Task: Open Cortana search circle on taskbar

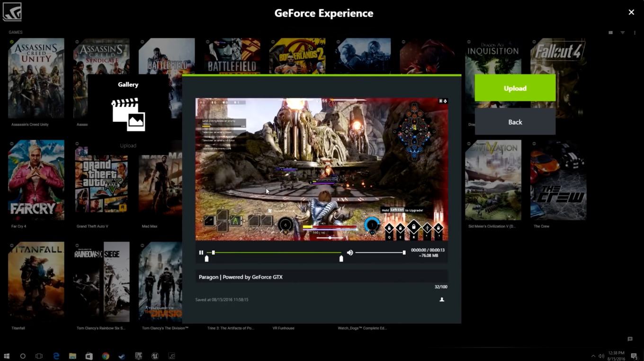Action: click(x=23, y=356)
